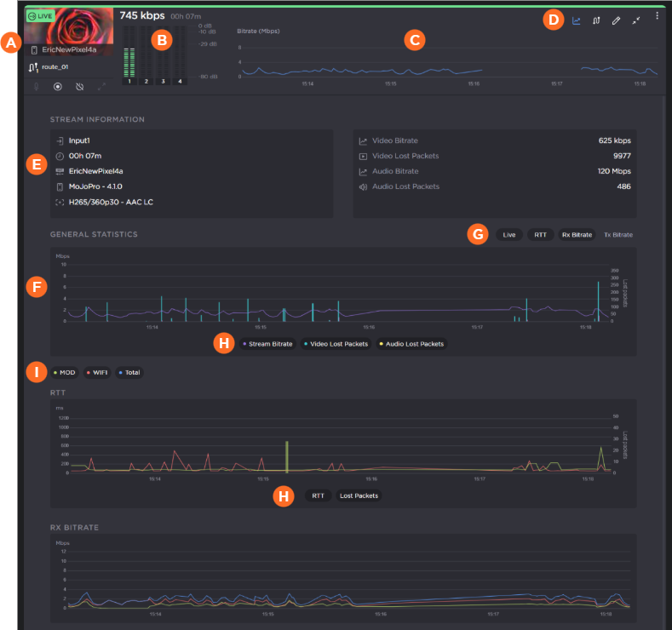Select the Tx Bitrate filter
Screen dimensions: 672x630
point(617,234)
